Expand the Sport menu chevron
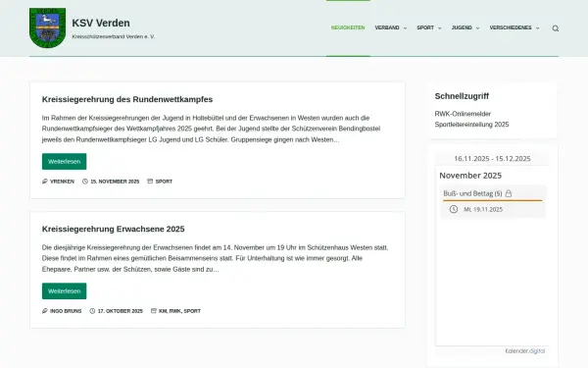This screenshot has width=588, height=368. tap(440, 28)
